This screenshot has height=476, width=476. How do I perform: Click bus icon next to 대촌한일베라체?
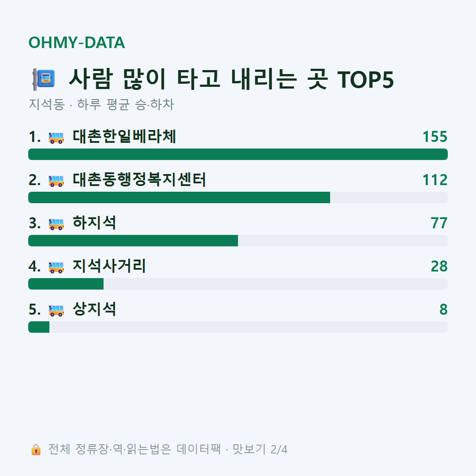(56, 138)
